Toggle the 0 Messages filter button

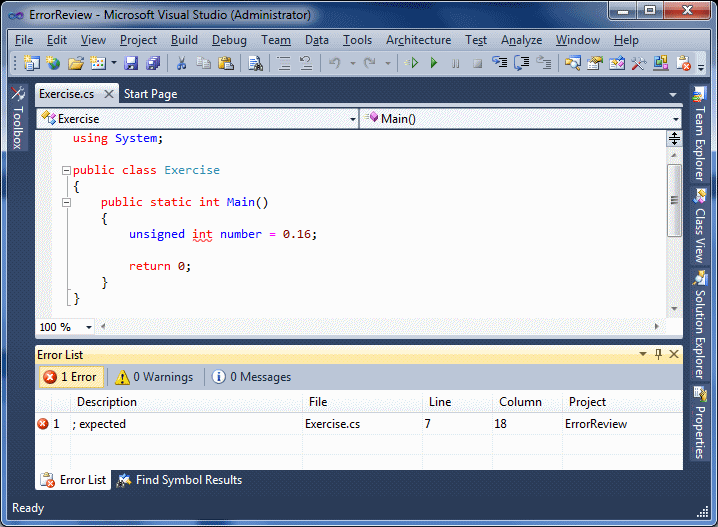tap(252, 377)
